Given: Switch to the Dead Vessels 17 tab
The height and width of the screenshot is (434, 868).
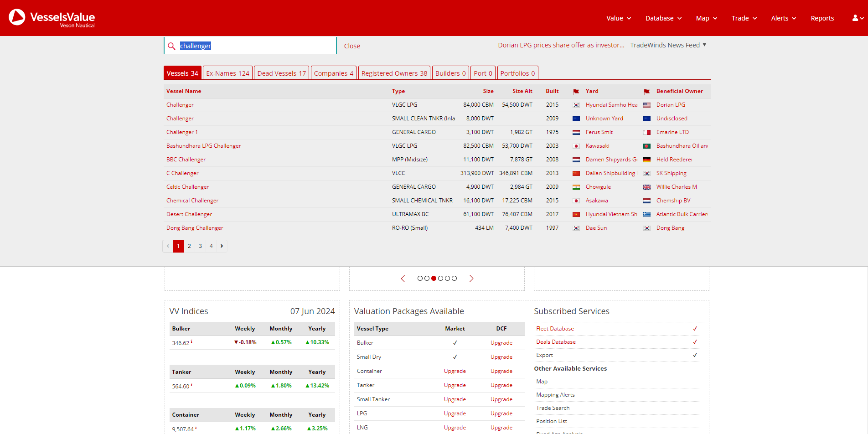Looking at the screenshot, I should point(281,73).
